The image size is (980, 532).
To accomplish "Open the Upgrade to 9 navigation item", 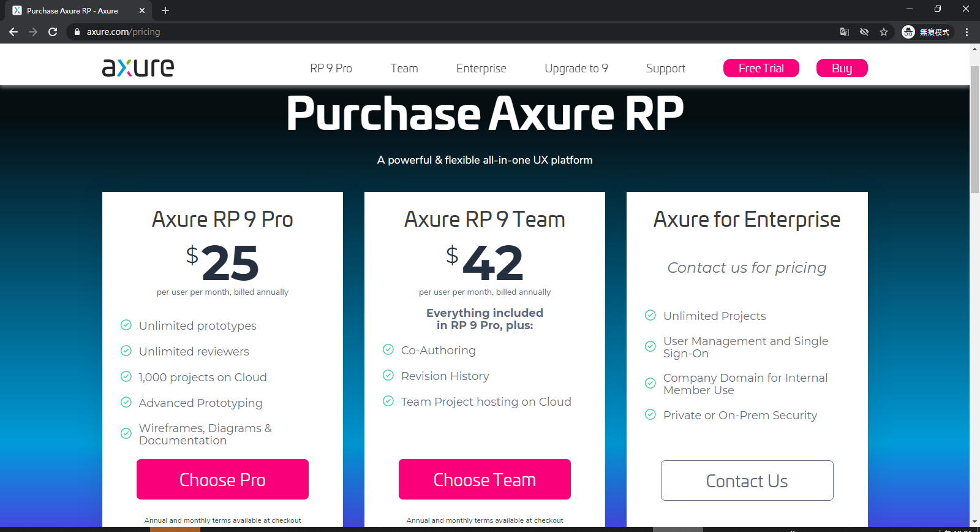I will click(x=576, y=68).
